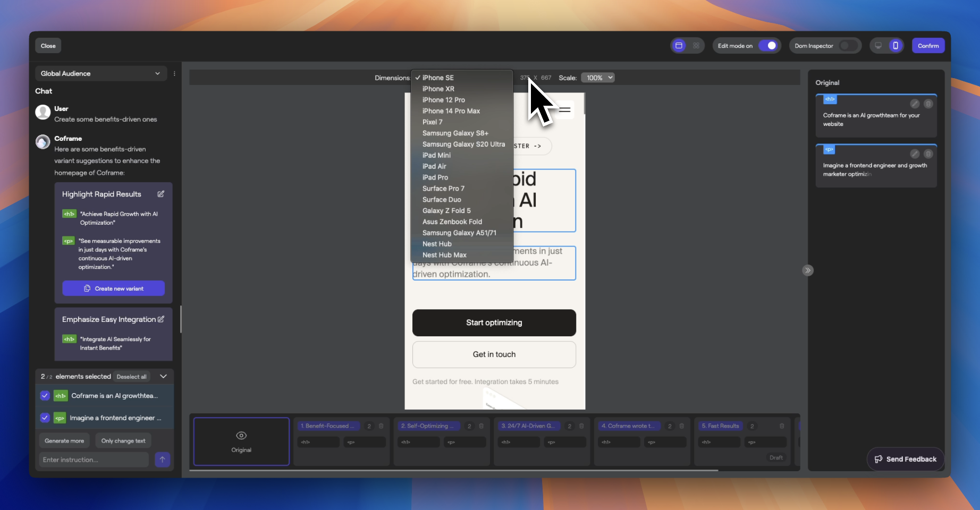Click the Confirm button
Viewport: 980px width, 510px height.
pos(928,46)
